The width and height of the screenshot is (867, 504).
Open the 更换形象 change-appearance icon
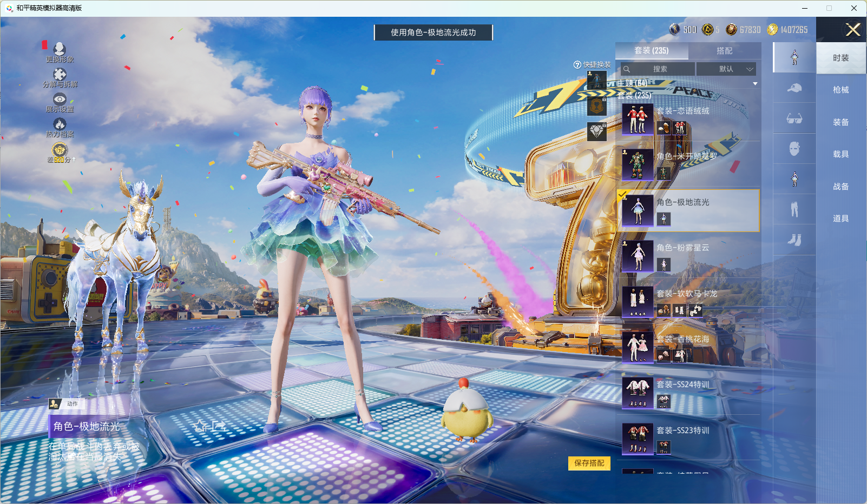point(60,49)
